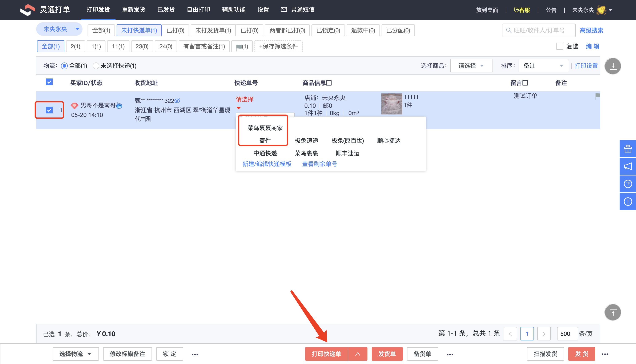
Task: Open the 自由打印 menu
Action: [198, 9]
